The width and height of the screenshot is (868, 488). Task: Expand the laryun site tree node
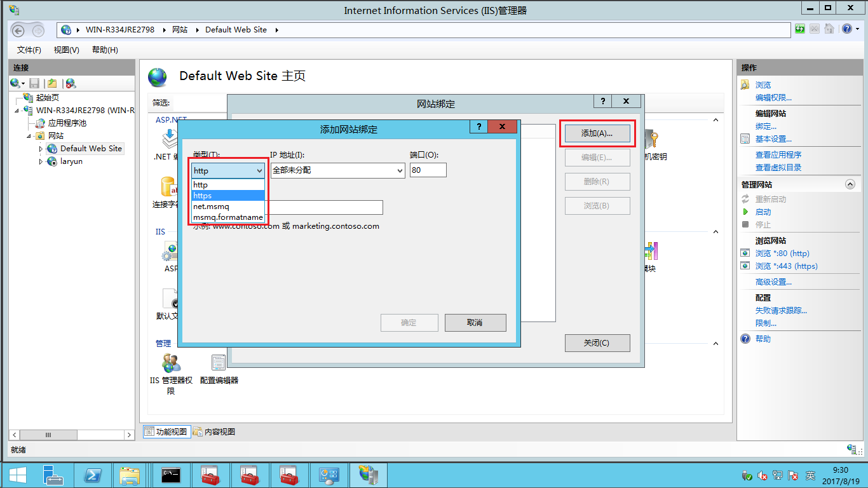coord(41,162)
